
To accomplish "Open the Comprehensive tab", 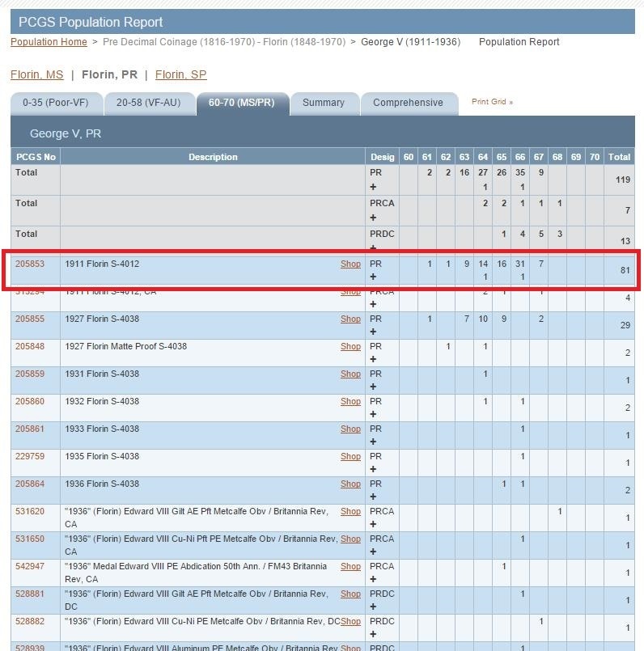I will click(x=408, y=103).
